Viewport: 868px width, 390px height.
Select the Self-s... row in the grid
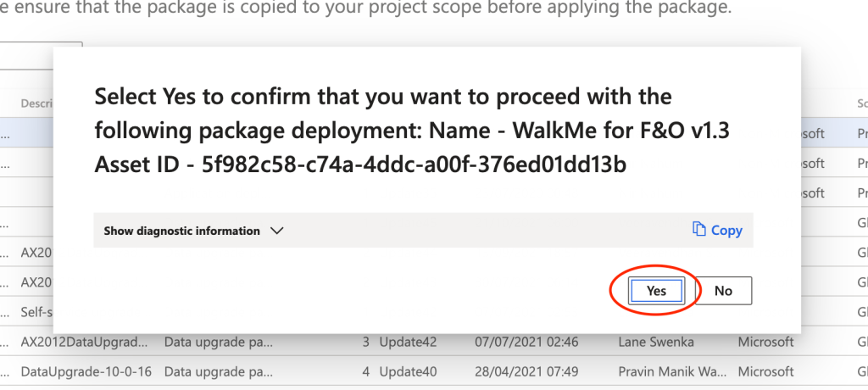pos(36,312)
